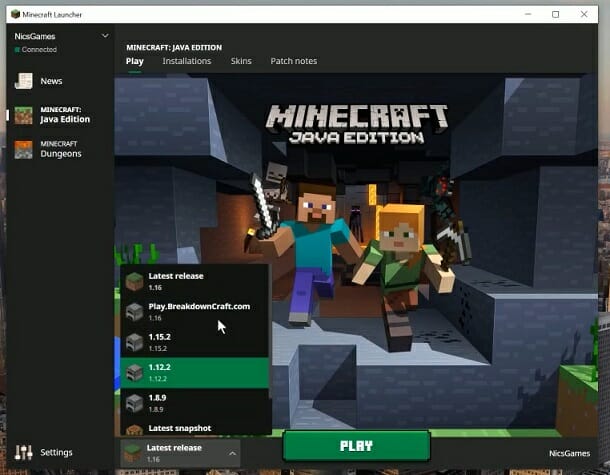
Task: Click the NicsGames username at bottom right
Action: (x=569, y=453)
